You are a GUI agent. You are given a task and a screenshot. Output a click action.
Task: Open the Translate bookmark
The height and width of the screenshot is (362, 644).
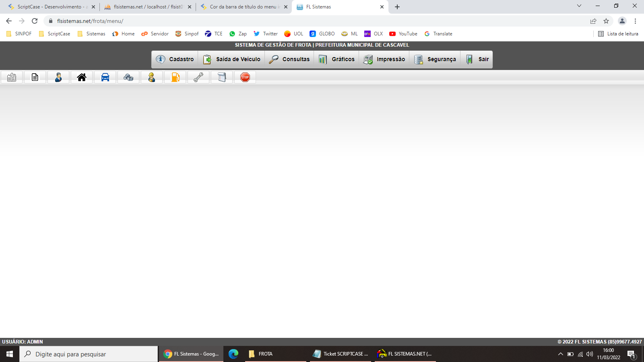click(438, 34)
